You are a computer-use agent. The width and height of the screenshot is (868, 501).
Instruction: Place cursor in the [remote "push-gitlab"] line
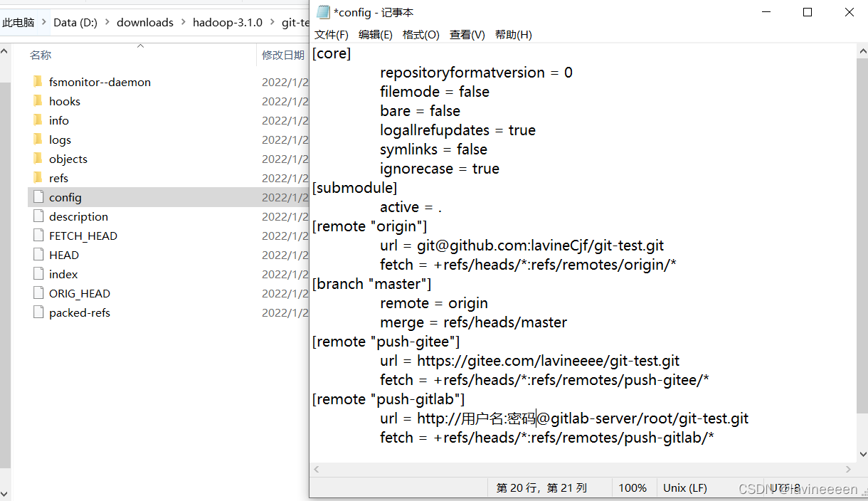click(x=388, y=399)
